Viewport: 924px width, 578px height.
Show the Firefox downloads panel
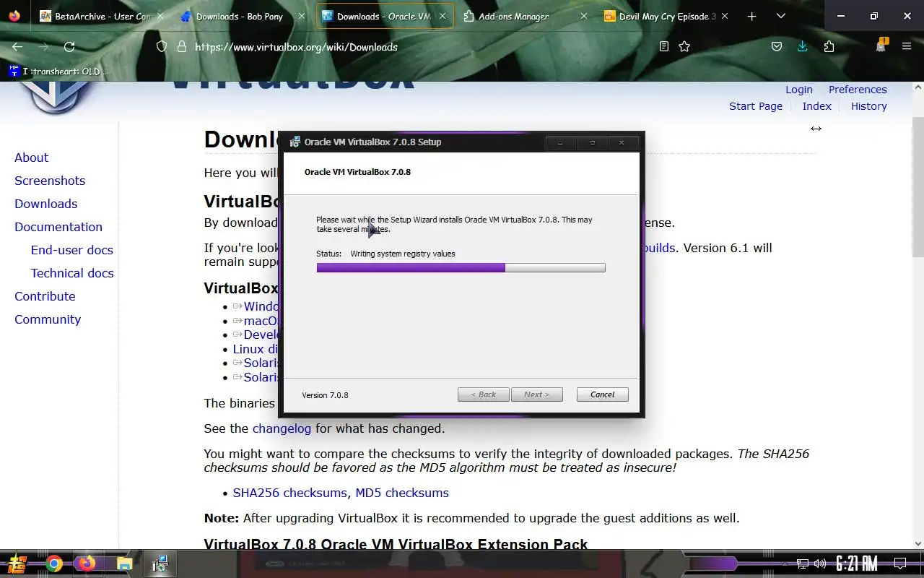tap(802, 46)
